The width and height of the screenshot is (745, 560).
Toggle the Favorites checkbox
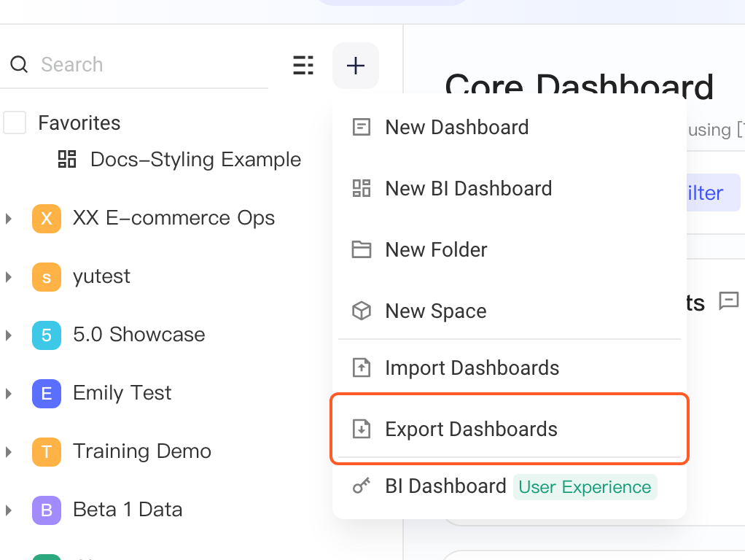tap(15, 122)
